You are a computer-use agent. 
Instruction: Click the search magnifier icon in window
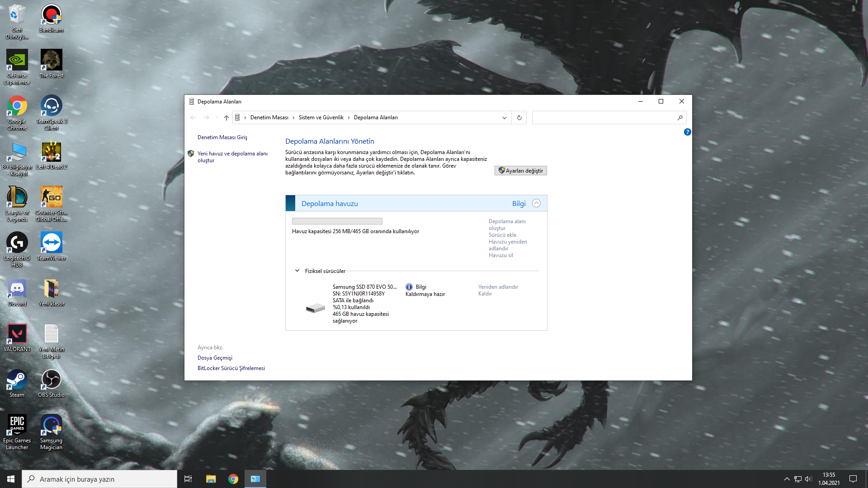[x=680, y=117]
